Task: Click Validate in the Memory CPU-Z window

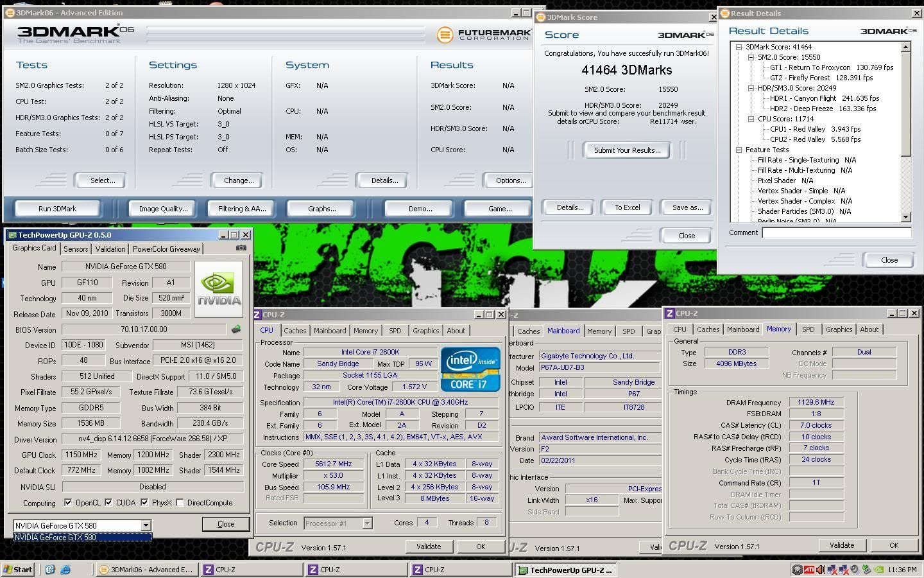Action: tap(841, 545)
